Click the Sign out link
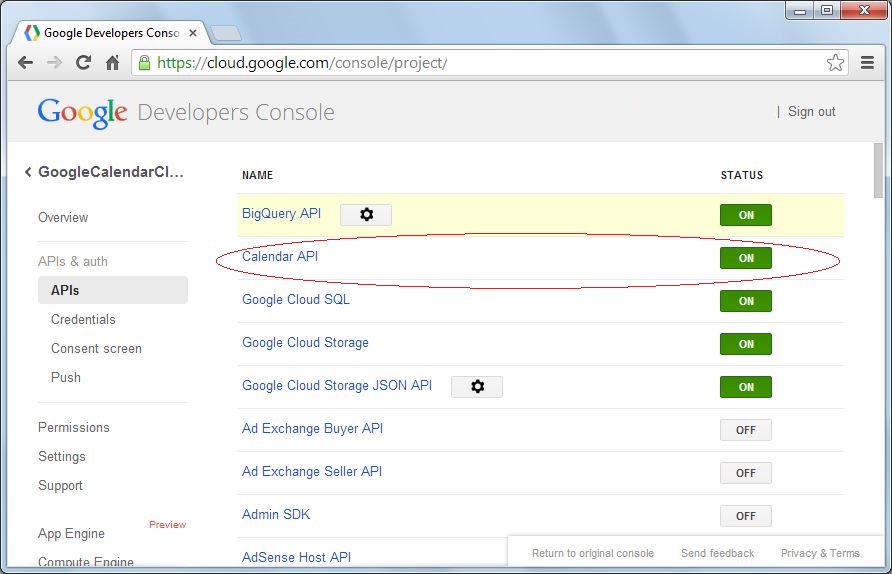Image resolution: width=892 pixels, height=574 pixels. 812,112
